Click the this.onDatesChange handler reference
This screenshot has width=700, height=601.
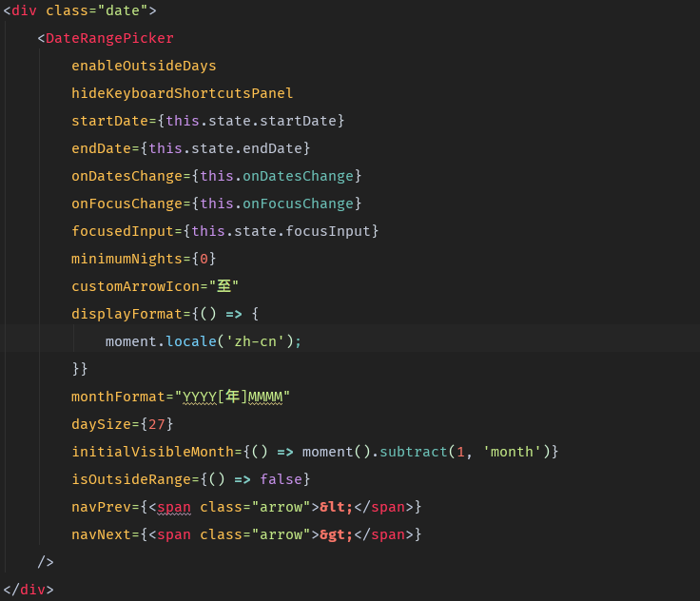click(x=277, y=176)
